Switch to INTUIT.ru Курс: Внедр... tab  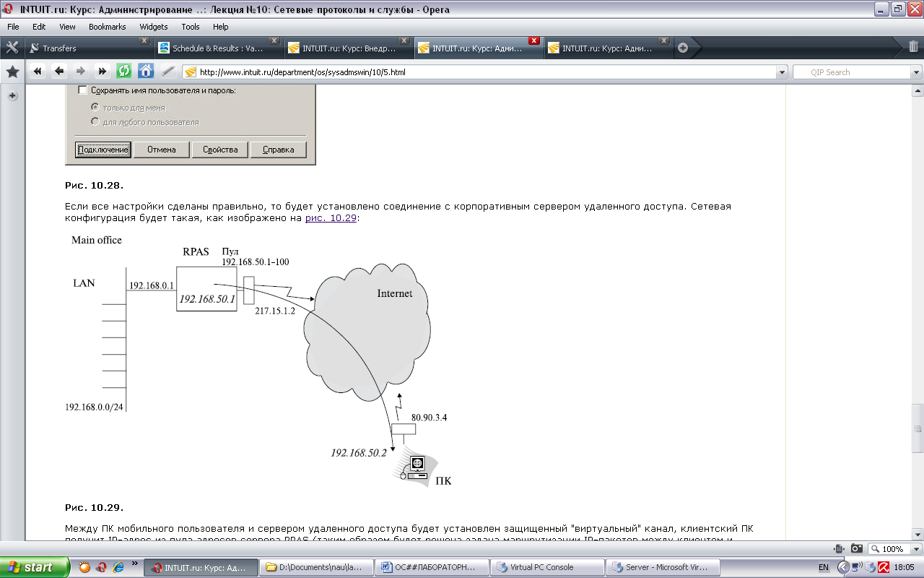click(x=348, y=48)
